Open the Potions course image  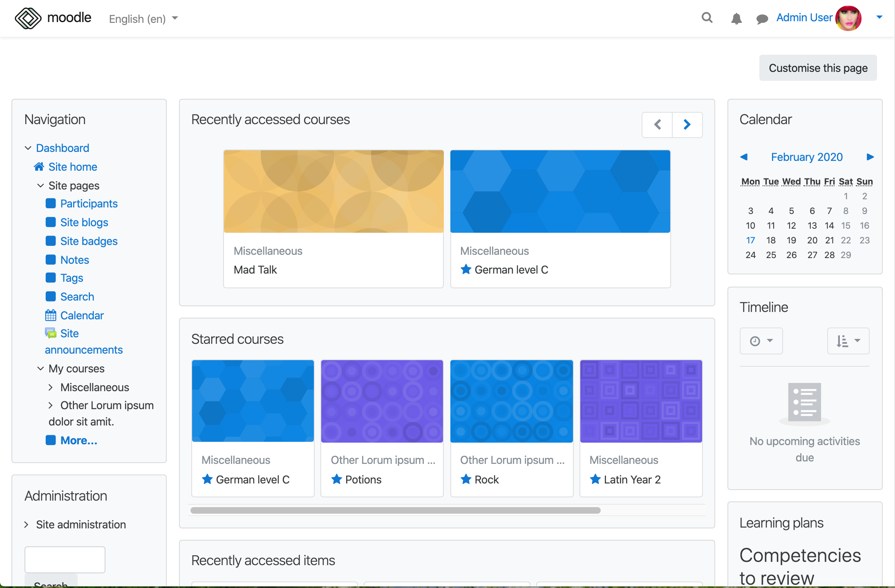pyautogui.click(x=382, y=401)
